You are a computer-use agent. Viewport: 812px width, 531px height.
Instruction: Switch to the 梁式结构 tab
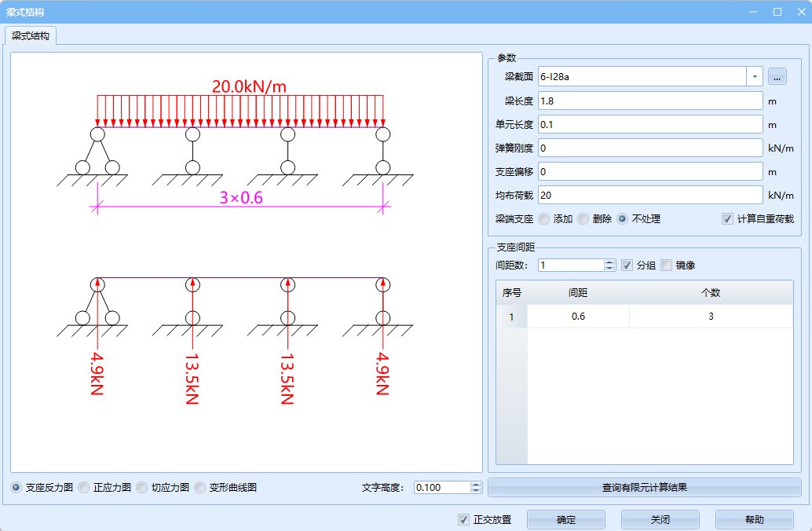tap(32, 36)
